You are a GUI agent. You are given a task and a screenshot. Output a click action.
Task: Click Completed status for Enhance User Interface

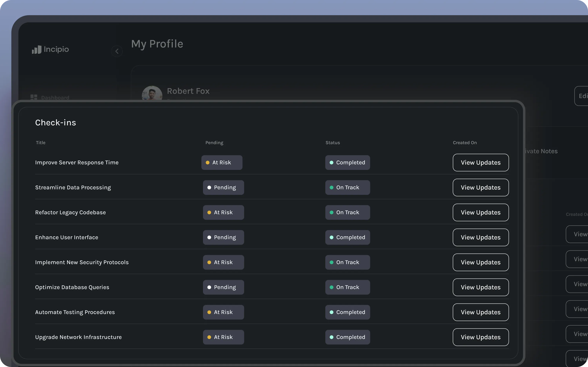tap(348, 237)
